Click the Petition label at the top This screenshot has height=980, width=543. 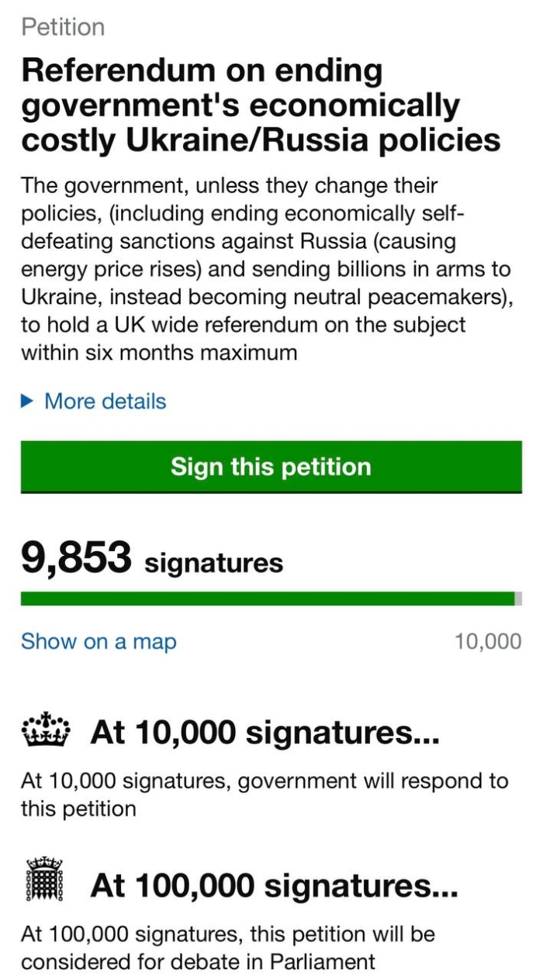coord(63,27)
